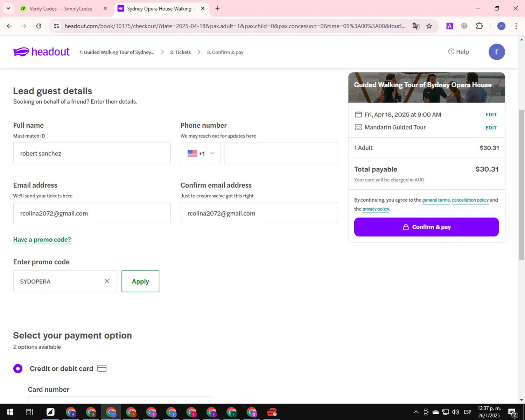
Task: Bookmark this page with the star icon
Action: pyautogui.click(x=429, y=26)
